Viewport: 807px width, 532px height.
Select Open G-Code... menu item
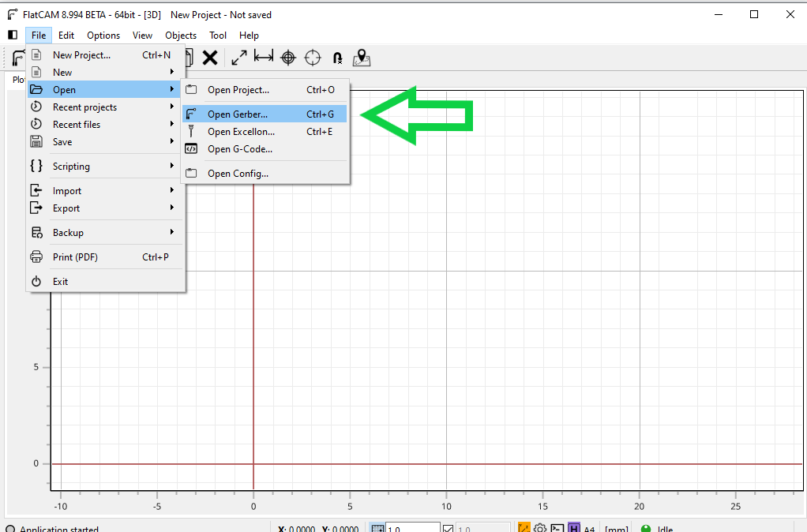pos(265,149)
